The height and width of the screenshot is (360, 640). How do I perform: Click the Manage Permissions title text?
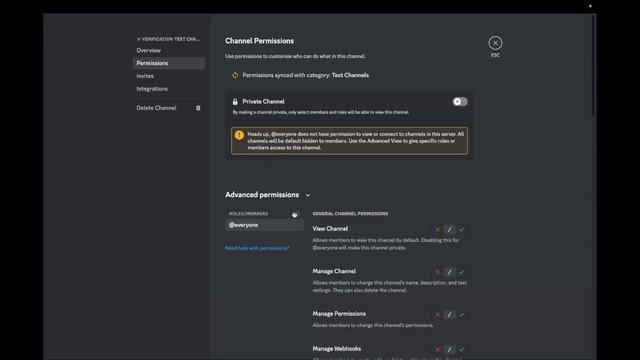coord(339,314)
